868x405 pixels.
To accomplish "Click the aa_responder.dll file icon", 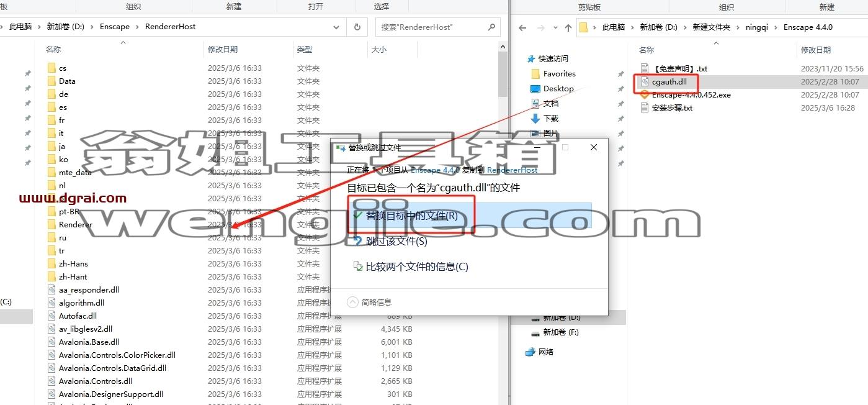I will point(52,290).
